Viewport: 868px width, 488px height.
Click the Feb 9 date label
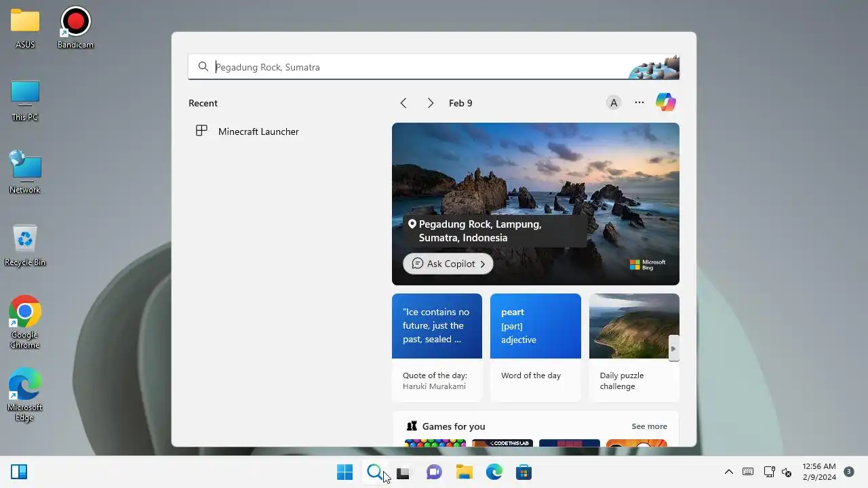460,103
